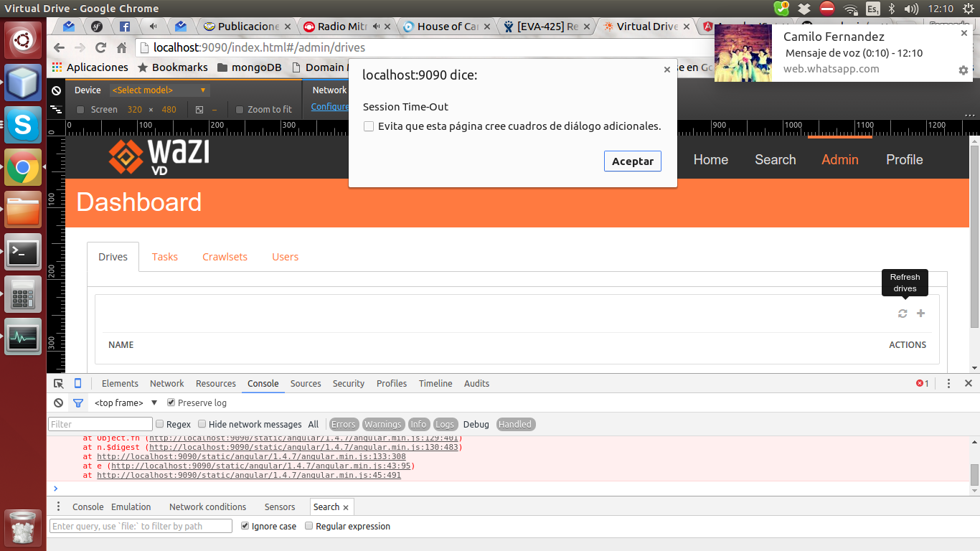Enable the Screen checkbox in emulation
Screen dimensions: 980x551
click(x=80, y=110)
